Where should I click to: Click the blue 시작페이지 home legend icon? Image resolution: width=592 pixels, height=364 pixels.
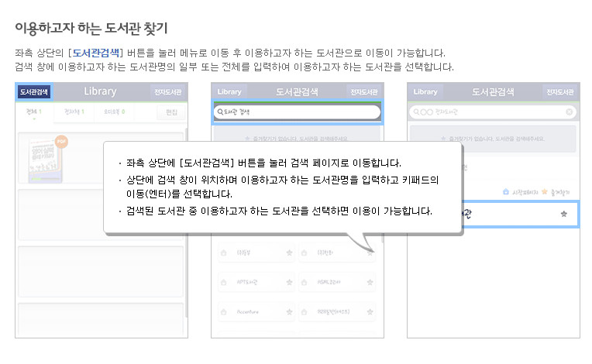tap(506, 192)
